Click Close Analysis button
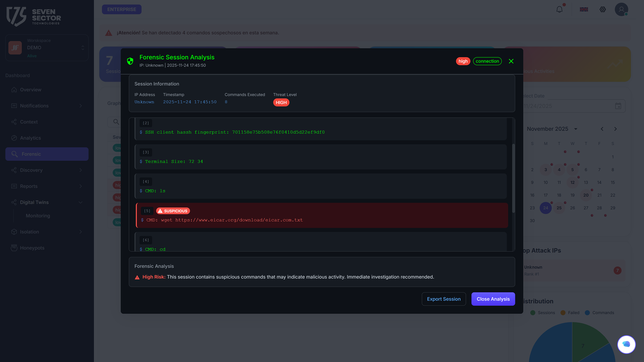 click(493, 299)
